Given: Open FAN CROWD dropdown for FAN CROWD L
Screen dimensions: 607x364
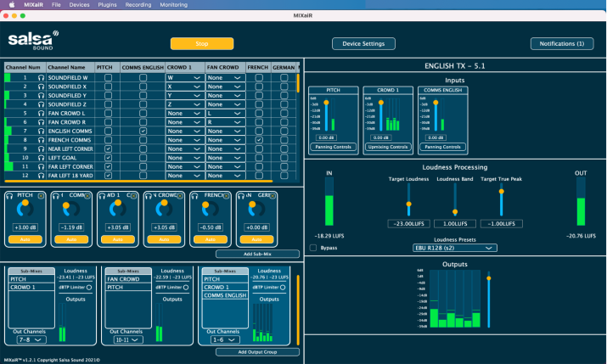Looking at the screenshot, I should tap(224, 114).
